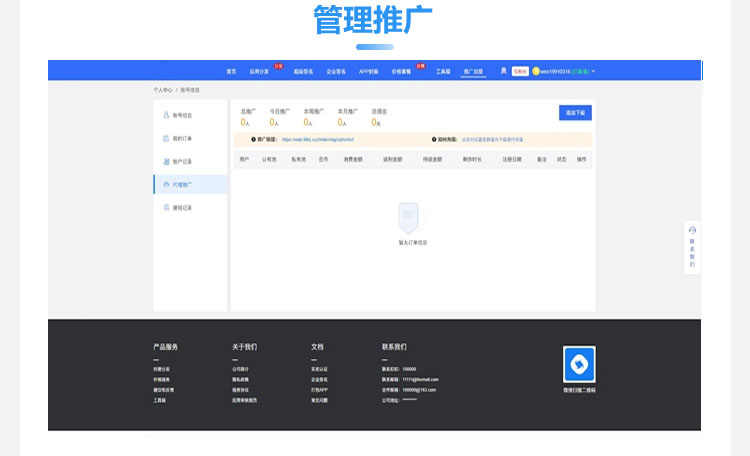
Task: Click the info icon beside promotion link
Action: [254, 140]
